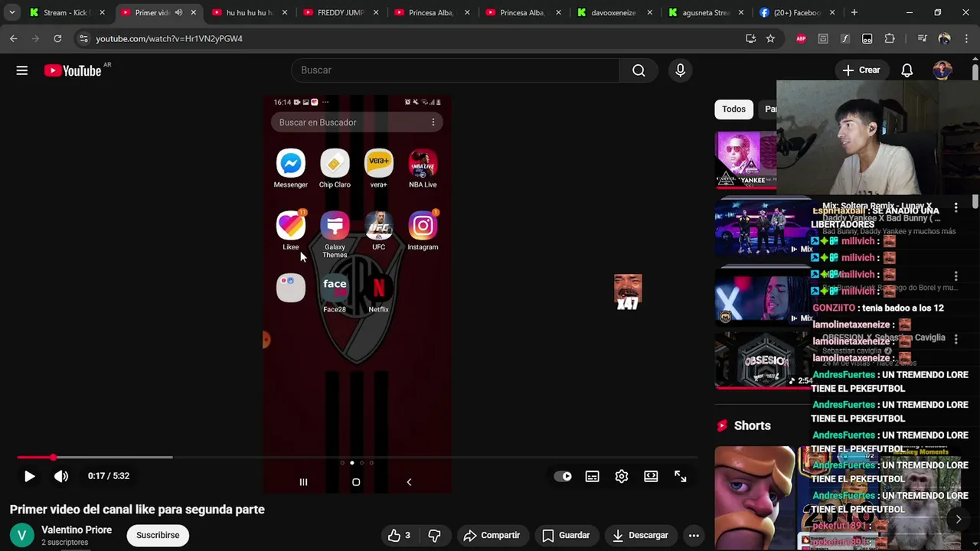This screenshot has width=980, height=551.
Task: Click the Instagram app in video
Action: point(423,231)
